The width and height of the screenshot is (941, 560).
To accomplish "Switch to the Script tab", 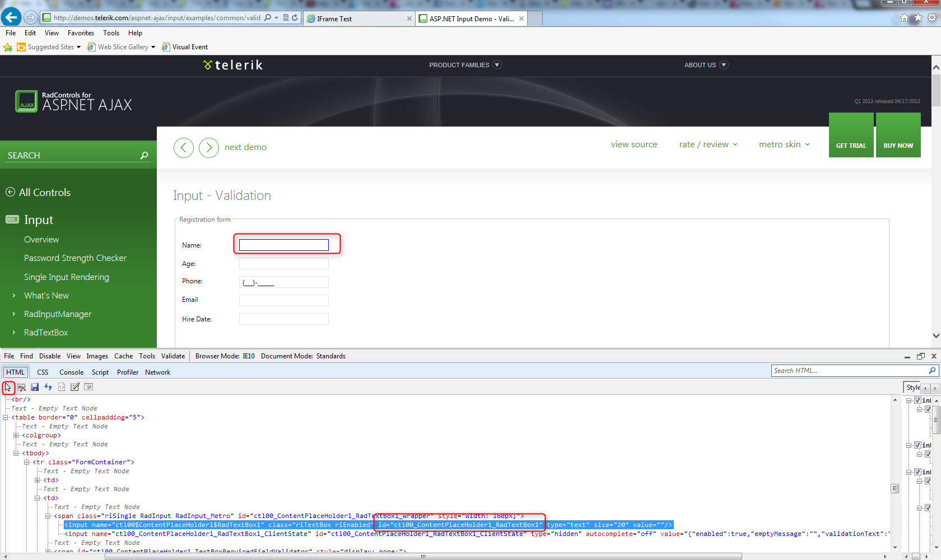I will pyautogui.click(x=100, y=372).
